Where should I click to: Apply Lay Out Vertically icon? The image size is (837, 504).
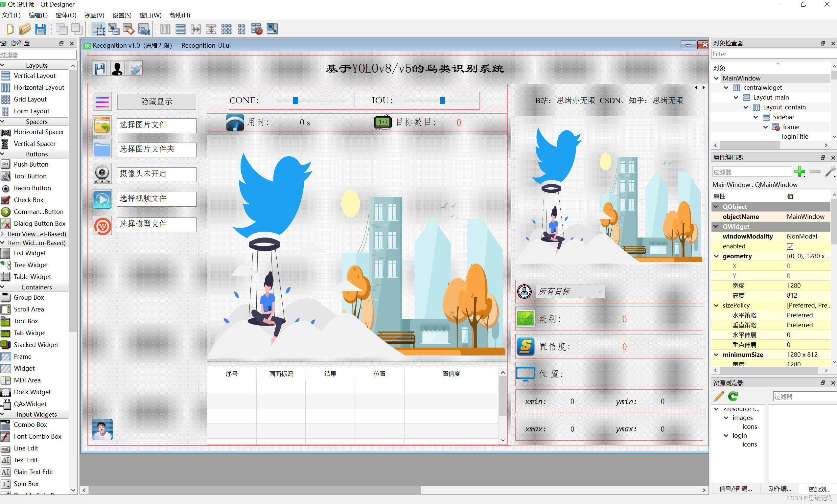click(180, 29)
